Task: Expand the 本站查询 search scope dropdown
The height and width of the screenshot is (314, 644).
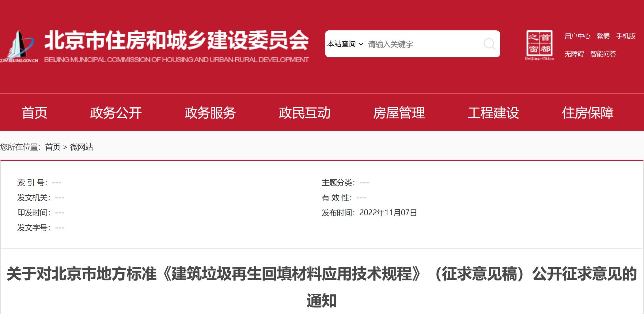Action: 345,44
